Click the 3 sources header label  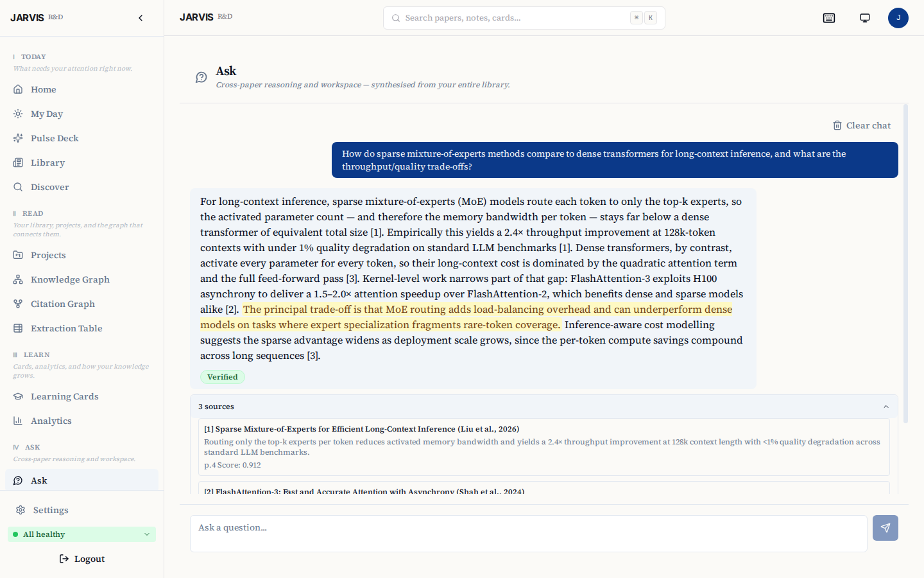click(216, 407)
